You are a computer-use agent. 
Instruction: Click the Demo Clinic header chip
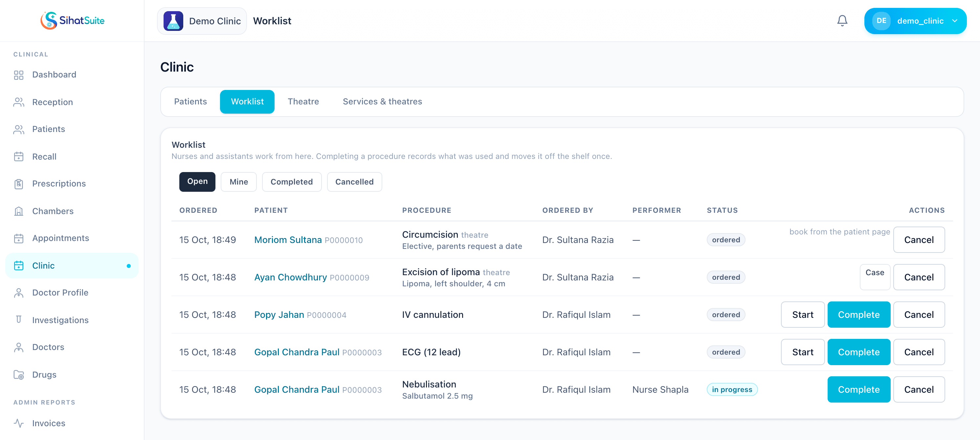(202, 21)
